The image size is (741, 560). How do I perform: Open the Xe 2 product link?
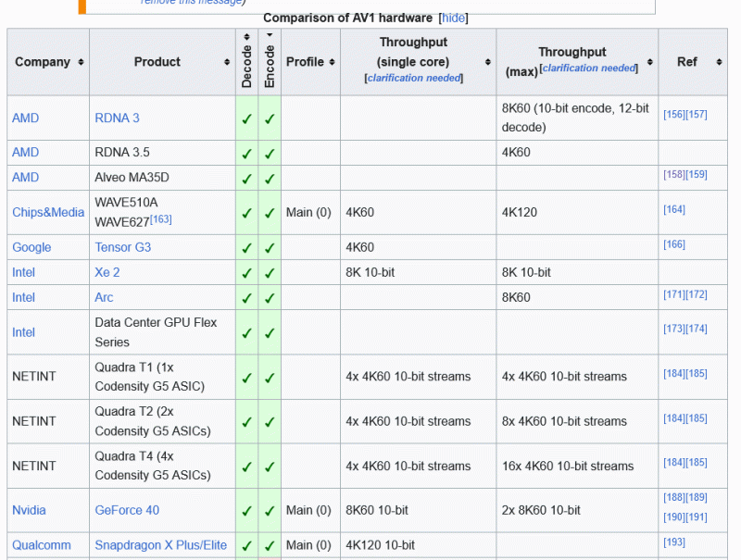click(x=107, y=272)
